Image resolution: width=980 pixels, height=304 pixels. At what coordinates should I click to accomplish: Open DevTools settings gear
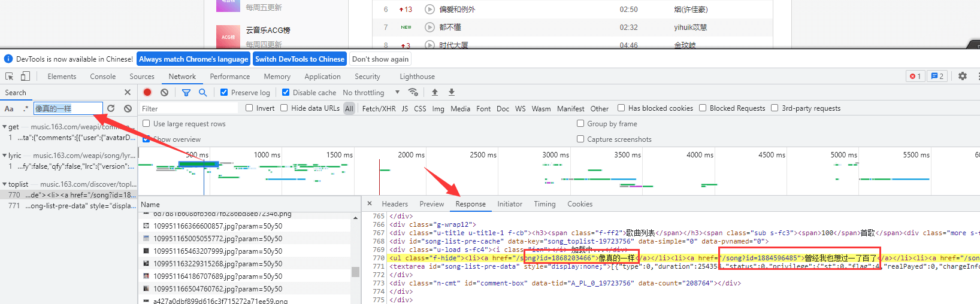(962, 76)
